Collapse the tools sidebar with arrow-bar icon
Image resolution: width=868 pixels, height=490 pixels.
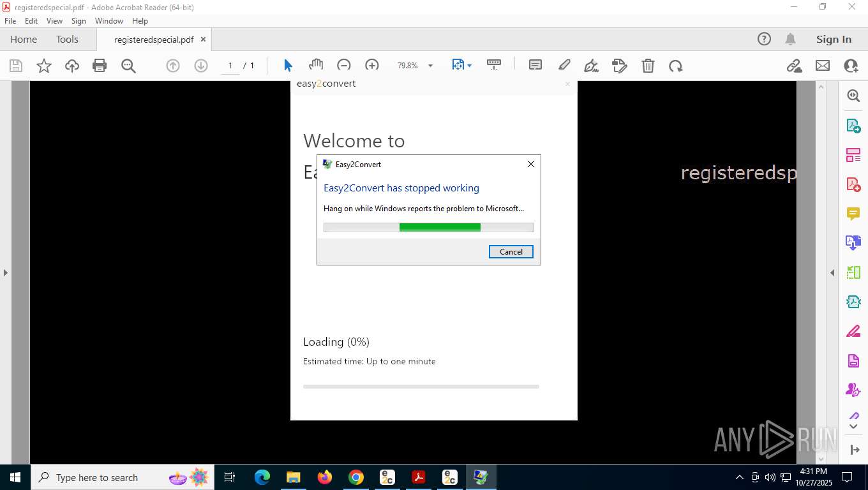pyautogui.click(x=855, y=450)
